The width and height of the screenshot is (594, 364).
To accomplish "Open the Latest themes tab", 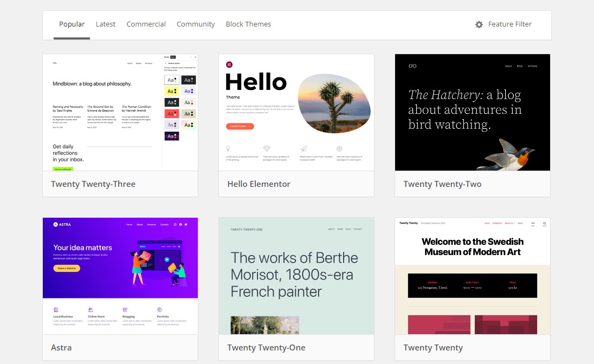I will [x=105, y=24].
